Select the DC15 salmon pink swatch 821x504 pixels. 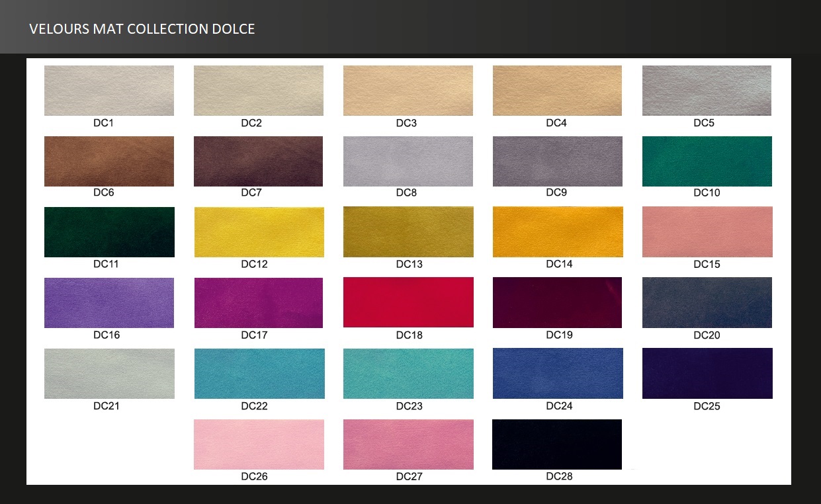[x=707, y=232]
